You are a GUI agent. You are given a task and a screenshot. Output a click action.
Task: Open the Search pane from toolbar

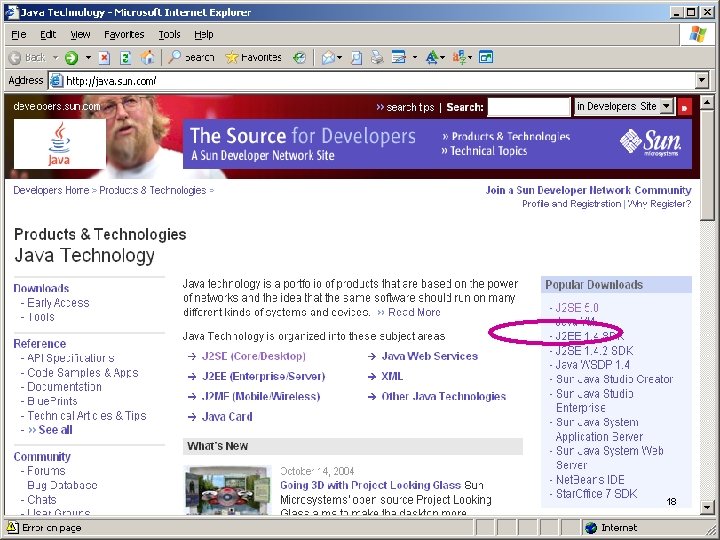pyautogui.click(x=191, y=57)
